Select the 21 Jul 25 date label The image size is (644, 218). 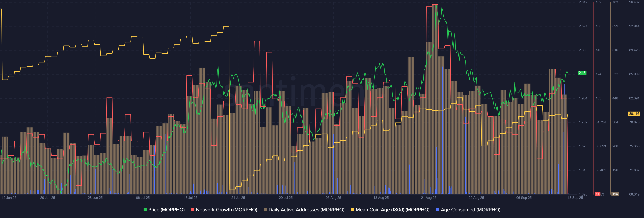click(x=238, y=198)
